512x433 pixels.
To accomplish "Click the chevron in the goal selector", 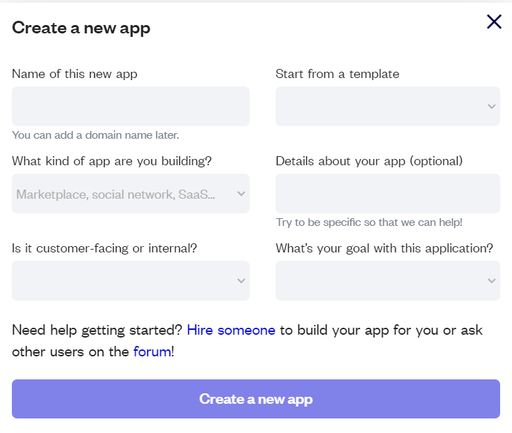I will click(491, 281).
